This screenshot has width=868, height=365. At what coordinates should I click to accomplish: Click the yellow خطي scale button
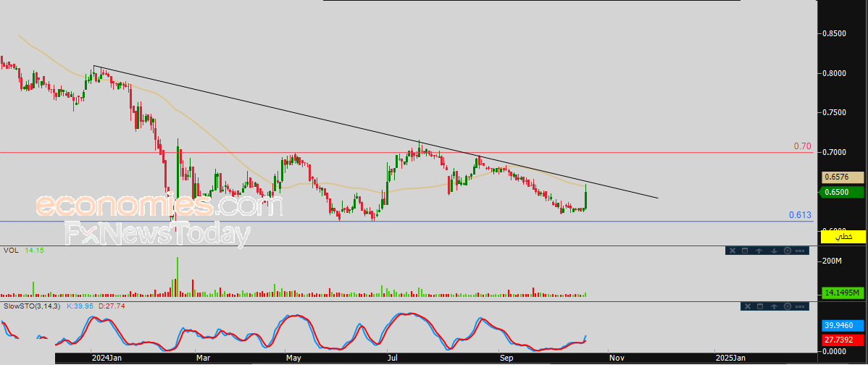(843, 238)
